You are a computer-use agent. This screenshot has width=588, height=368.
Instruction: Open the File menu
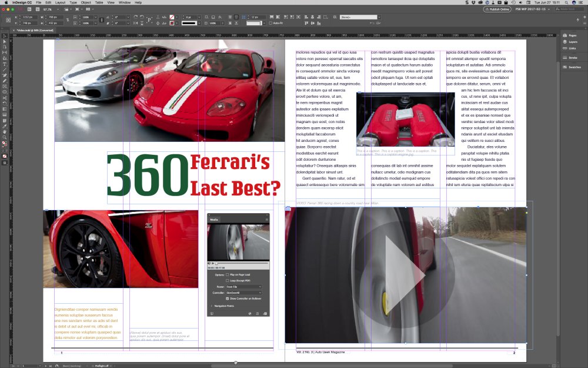click(39, 2)
